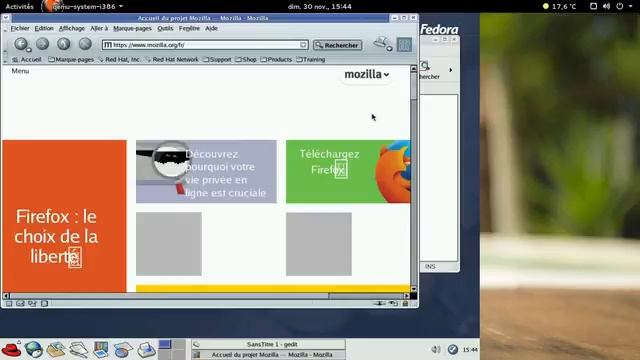Screen dimensions: 640x360
Task: Click the guest panel volume icon
Action: tap(436, 349)
